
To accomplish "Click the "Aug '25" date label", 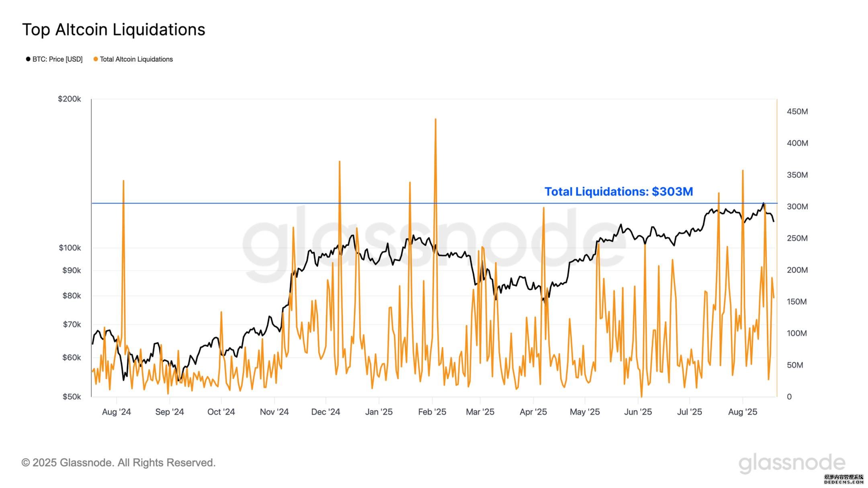I will [x=743, y=412].
